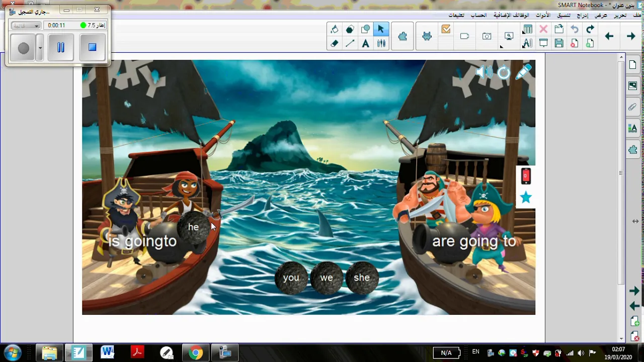Open the Tools menu الأدوات

click(543, 16)
